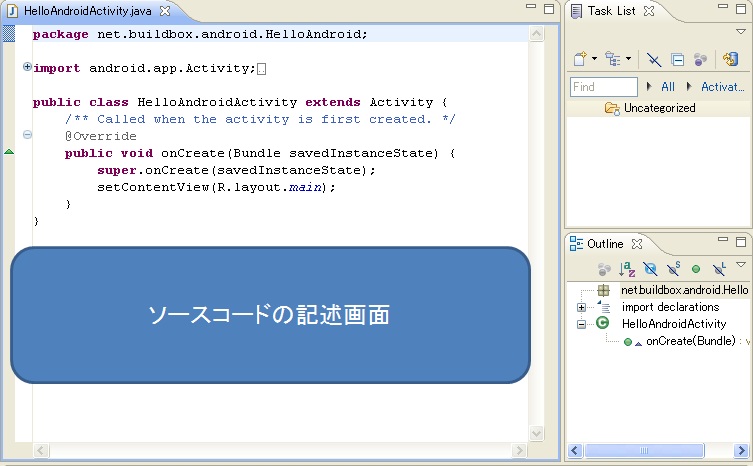The width and height of the screenshot is (753, 466).
Task: Click the Activate task link
Action: pos(722,87)
